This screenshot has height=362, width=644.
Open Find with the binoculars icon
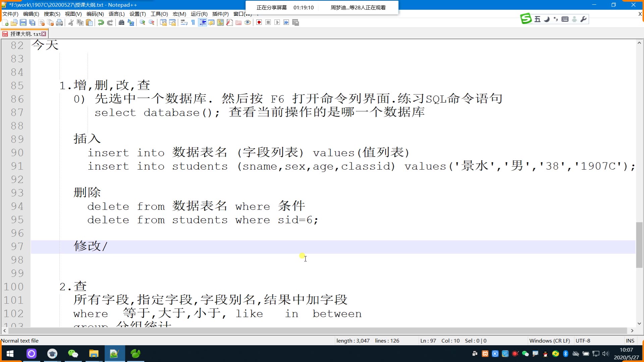[121, 22]
